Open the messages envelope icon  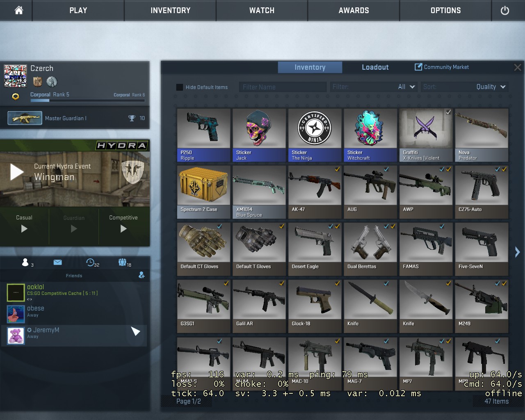coord(58,262)
